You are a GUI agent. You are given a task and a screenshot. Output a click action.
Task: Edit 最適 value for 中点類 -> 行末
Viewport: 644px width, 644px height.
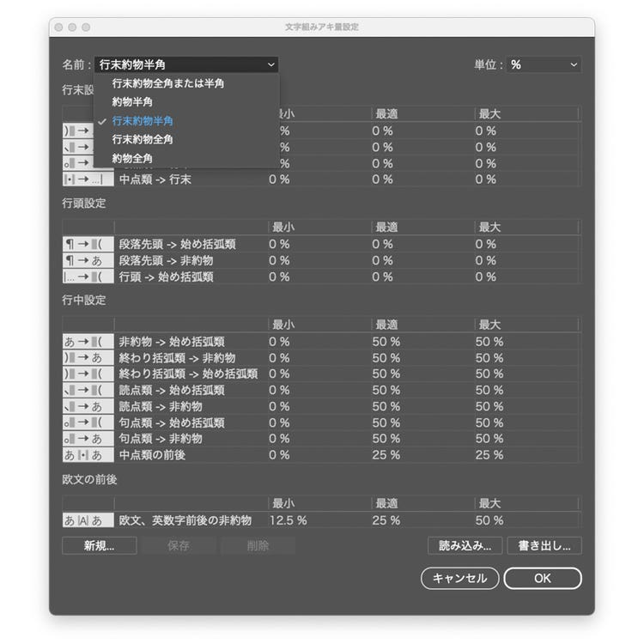382,179
